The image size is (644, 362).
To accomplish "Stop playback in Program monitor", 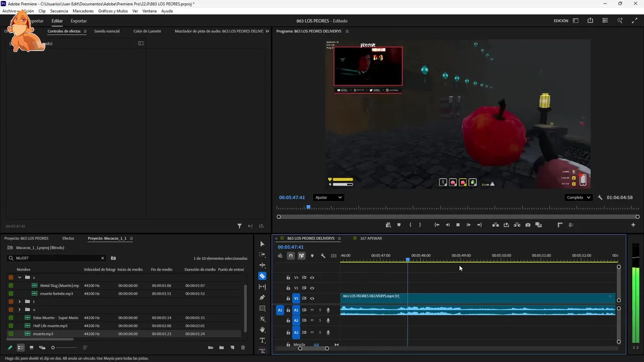I will tap(458, 225).
